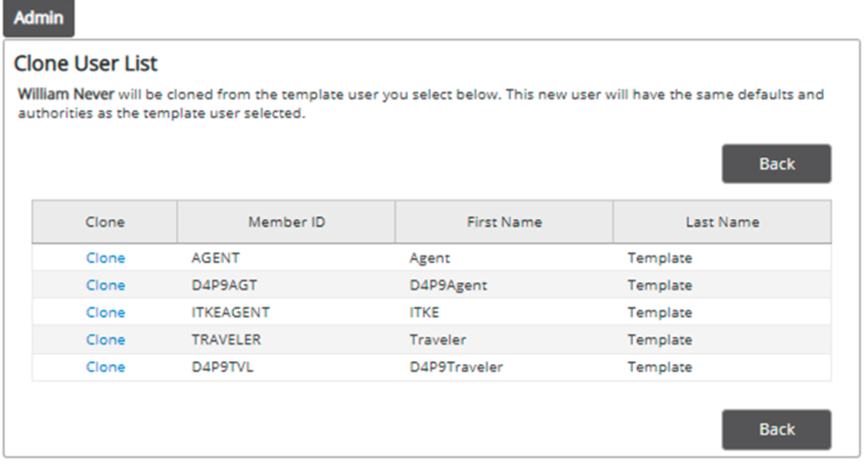Select the D4P9Agent first name cell

coord(448,285)
